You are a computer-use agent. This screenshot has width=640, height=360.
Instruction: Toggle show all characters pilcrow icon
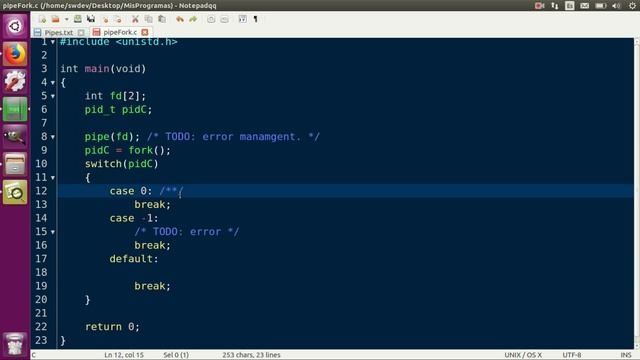pos(256,19)
